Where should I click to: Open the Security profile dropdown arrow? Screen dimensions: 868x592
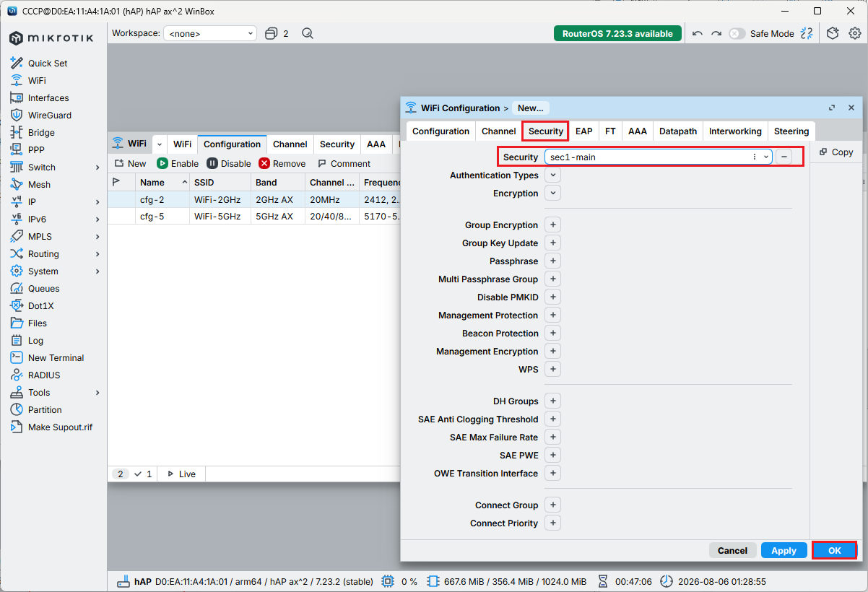pos(765,157)
